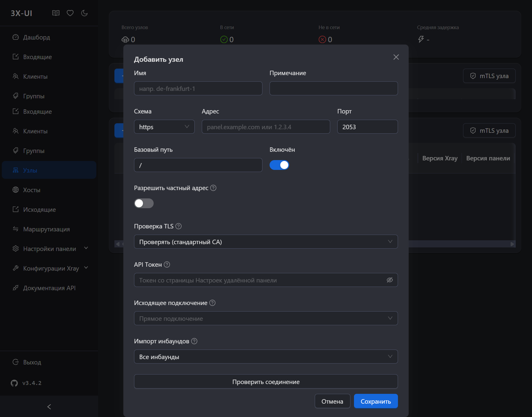The image size is (532, 417).
Task: Click the Исходящие sidebar icon
Action: (x=16, y=209)
